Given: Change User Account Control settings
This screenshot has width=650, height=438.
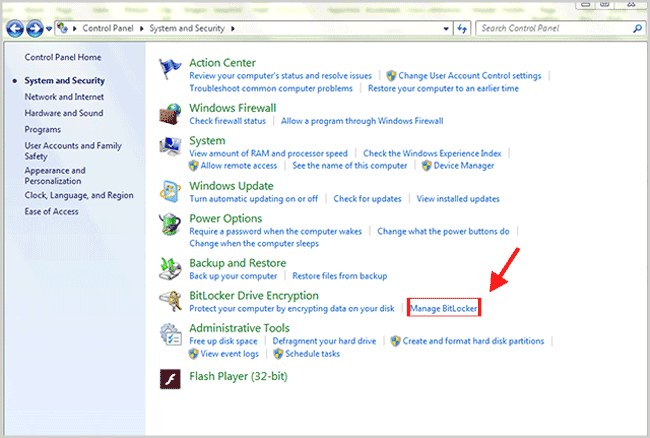Looking at the screenshot, I should [x=470, y=76].
